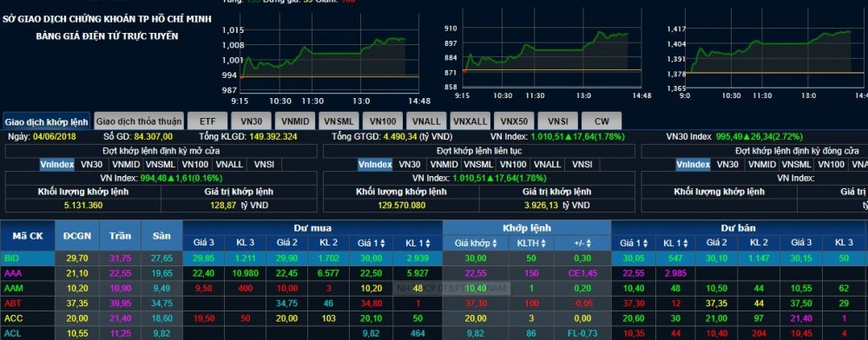Viewport: 868px width, 340px height.
Task: Select VNSML in main tab bar
Action: tap(339, 121)
